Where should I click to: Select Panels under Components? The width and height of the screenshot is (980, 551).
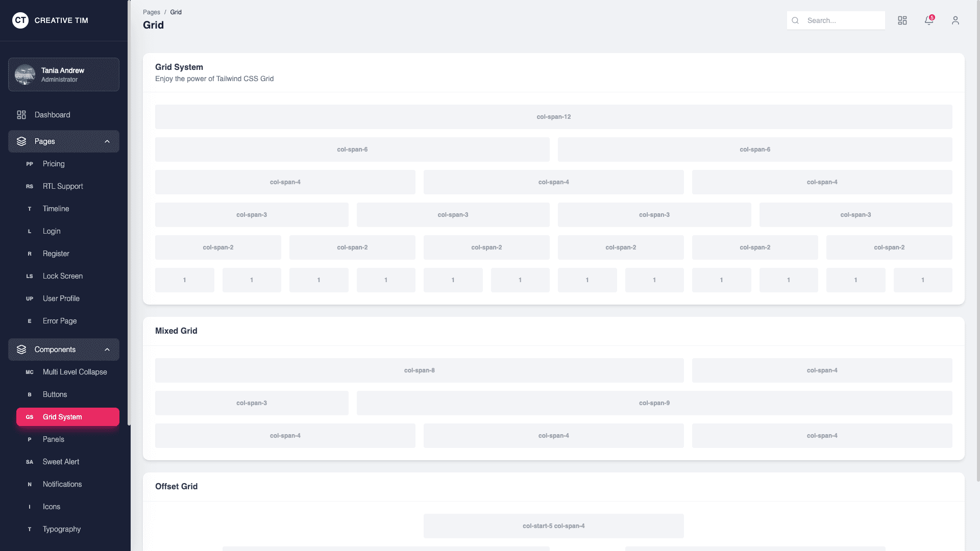coord(53,439)
